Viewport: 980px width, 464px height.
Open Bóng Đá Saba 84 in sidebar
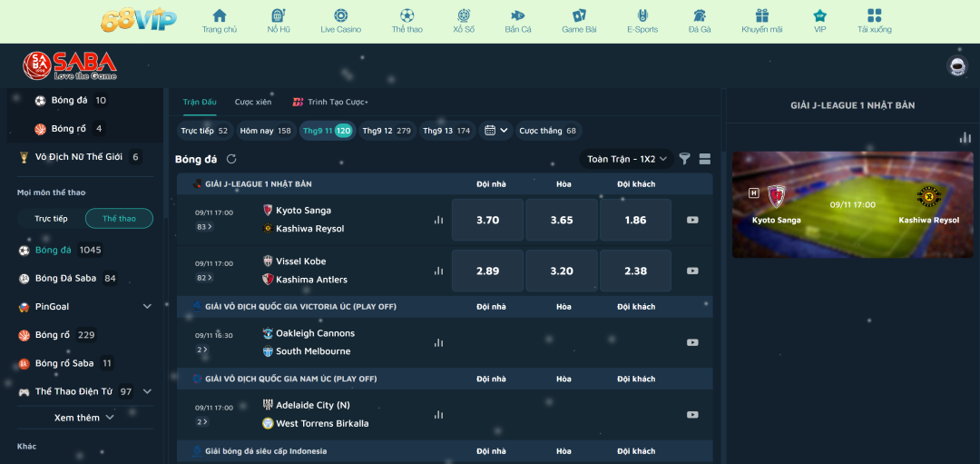[x=67, y=278]
